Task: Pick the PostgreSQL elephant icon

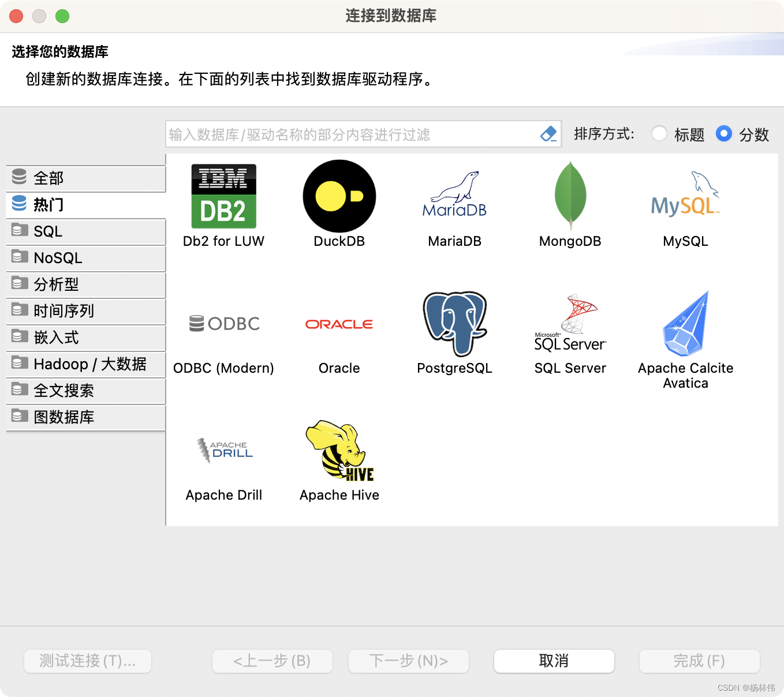Action: click(x=455, y=323)
